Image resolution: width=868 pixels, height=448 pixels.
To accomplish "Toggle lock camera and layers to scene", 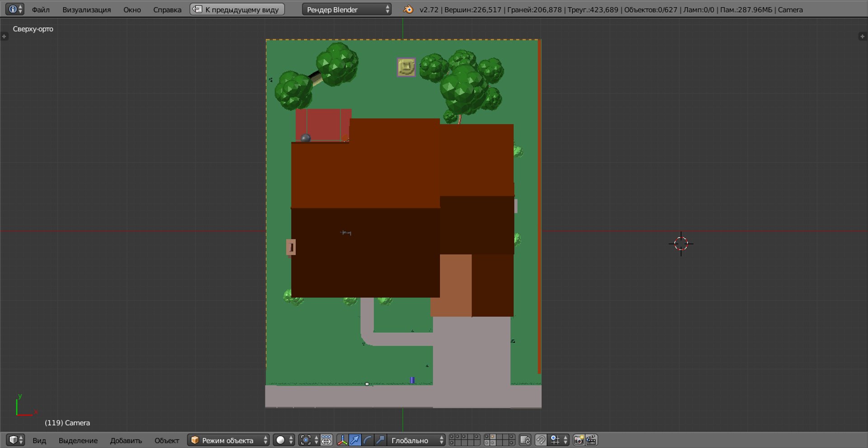I will [x=525, y=440].
